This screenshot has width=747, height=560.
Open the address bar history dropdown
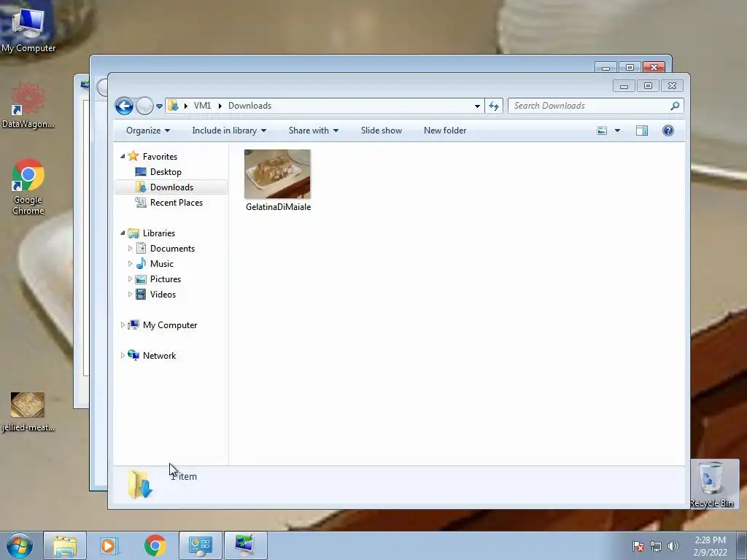tap(477, 106)
